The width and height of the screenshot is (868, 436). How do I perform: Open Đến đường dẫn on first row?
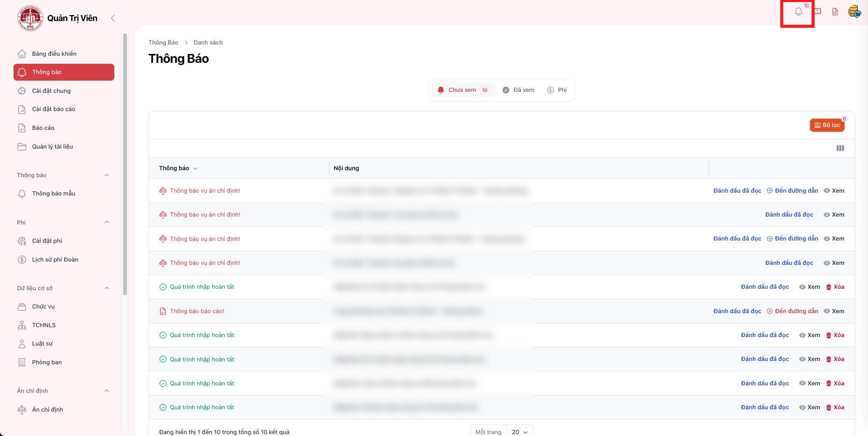[792, 191]
